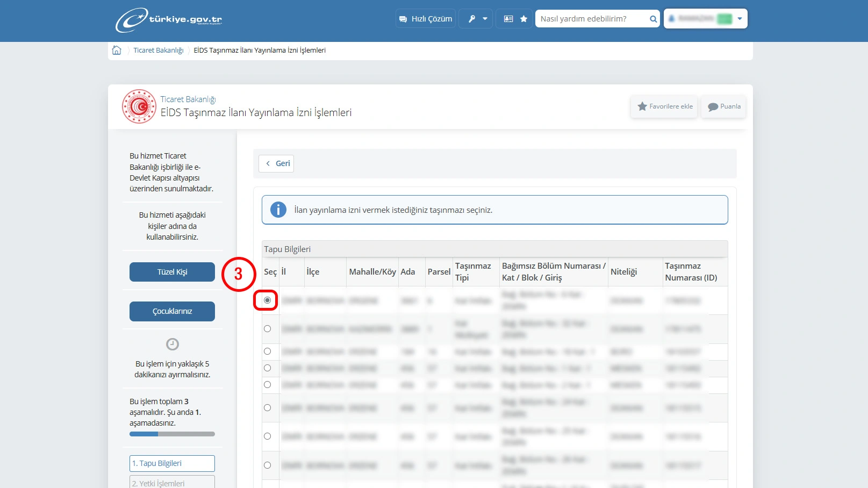Screen dimensions: 868x488
Task: Open the user account dropdown menu
Action: (705, 19)
